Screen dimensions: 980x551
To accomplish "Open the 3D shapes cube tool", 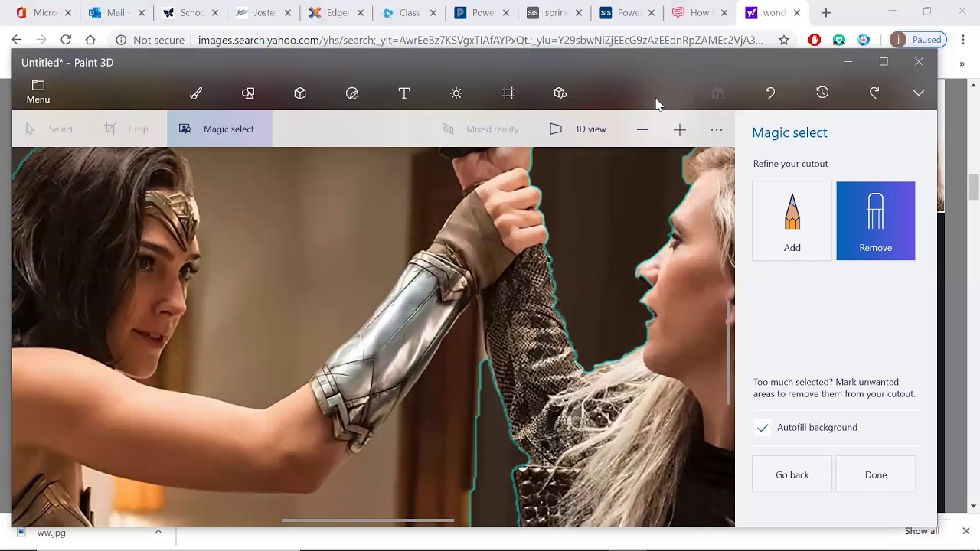I will [300, 93].
